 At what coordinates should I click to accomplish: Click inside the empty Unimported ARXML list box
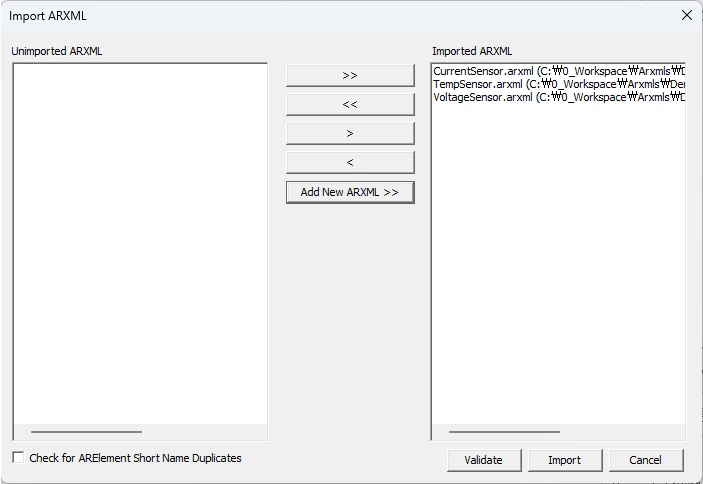(140, 240)
